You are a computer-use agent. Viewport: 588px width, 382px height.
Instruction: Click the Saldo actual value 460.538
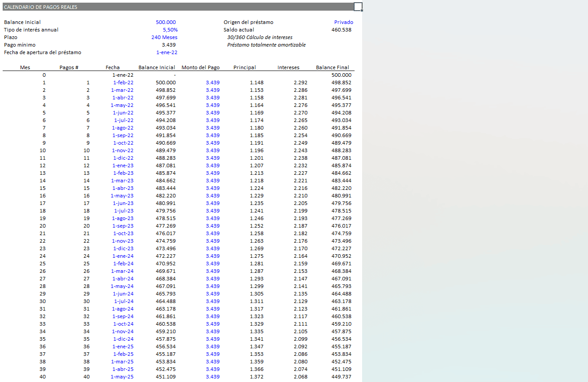click(341, 30)
